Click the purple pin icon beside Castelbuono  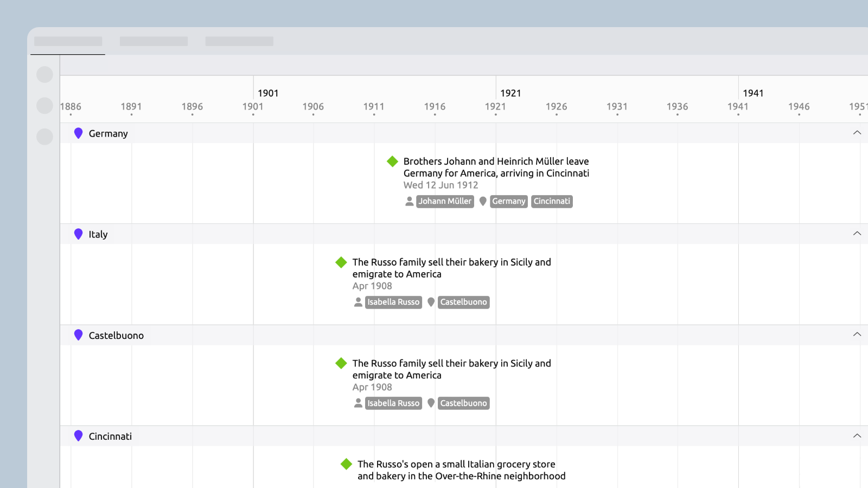[78, 335]
